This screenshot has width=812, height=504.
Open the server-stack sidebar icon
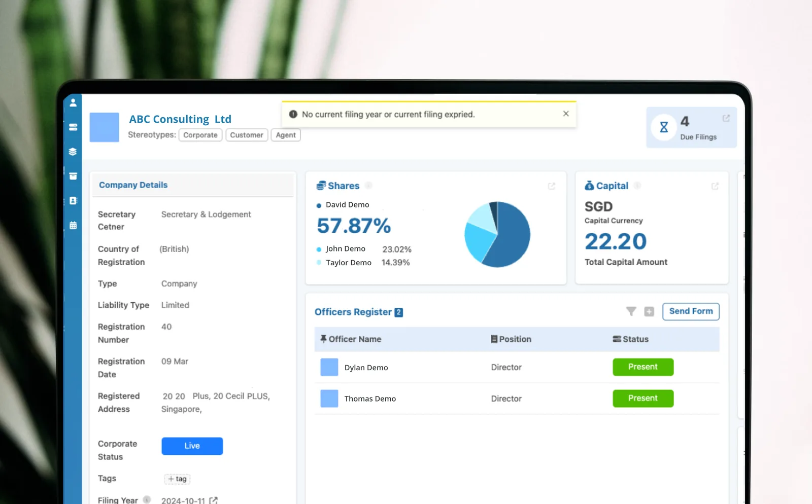pyautogui.click(x=73, y=127)
